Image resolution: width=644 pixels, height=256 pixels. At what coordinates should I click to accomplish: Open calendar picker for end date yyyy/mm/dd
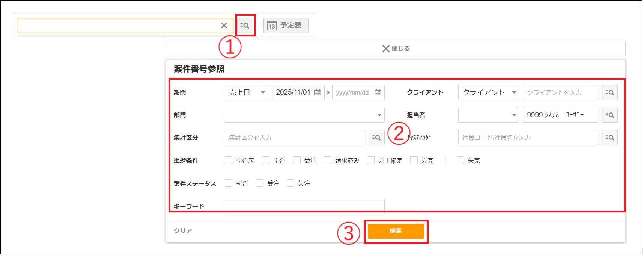378,92
